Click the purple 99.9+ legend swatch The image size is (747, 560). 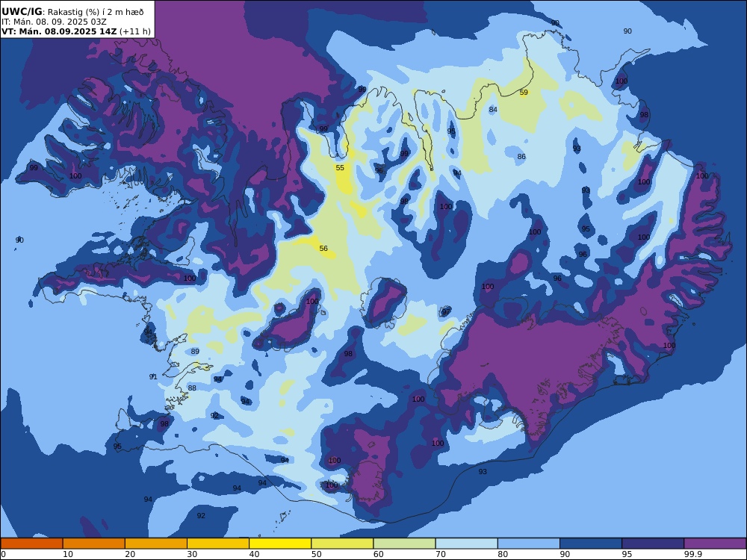[x=715, y=544]
